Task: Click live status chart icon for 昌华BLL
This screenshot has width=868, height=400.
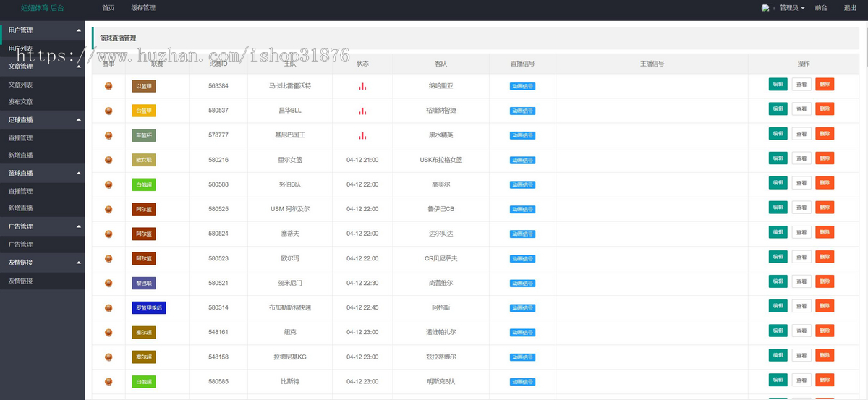Action: [362, 111]
